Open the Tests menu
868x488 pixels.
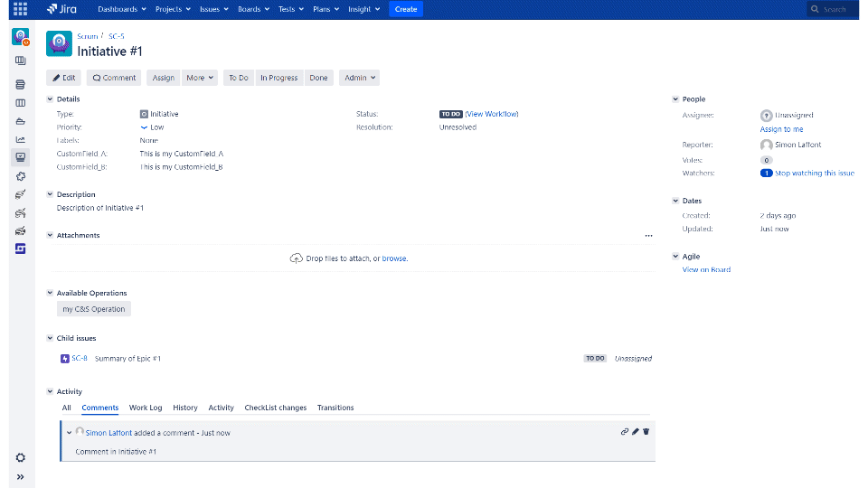pyautogui.click(x=291, y=9)
